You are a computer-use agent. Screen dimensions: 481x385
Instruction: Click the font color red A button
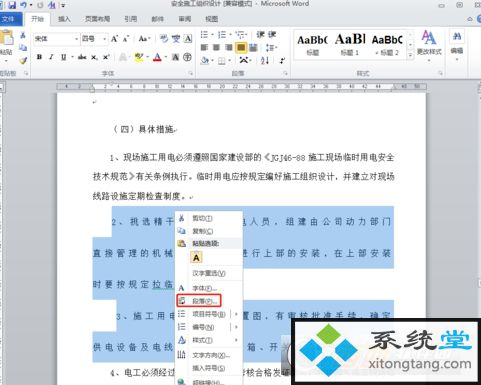[157, 57]
